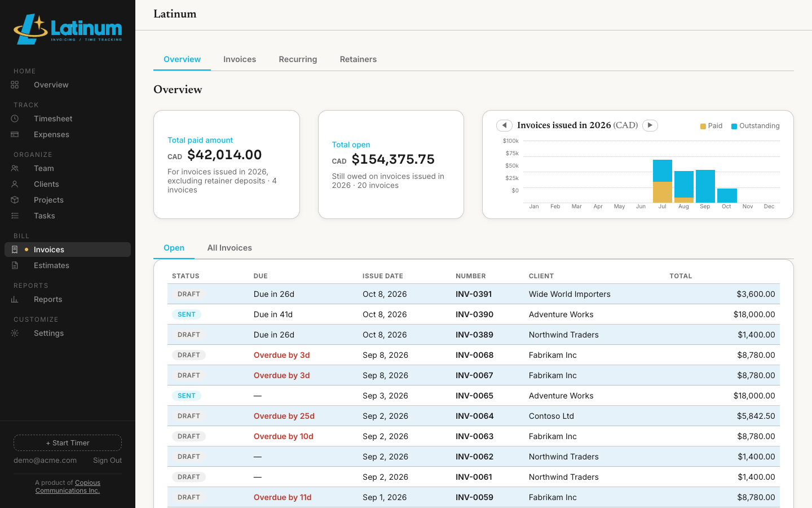Click the Timesheet clock icon
812x508 pixels.
[15, 119]
